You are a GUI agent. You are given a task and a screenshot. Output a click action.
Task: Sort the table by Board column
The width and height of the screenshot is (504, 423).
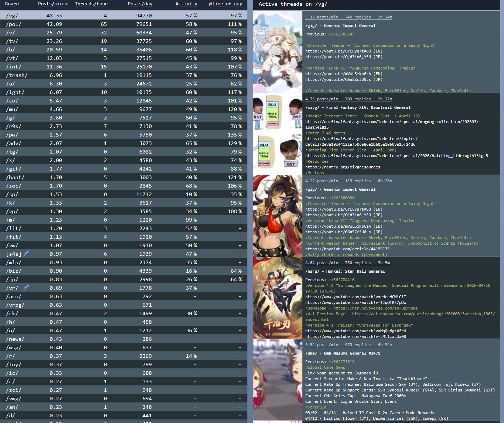pyautogui.click(x=12, y=4)
